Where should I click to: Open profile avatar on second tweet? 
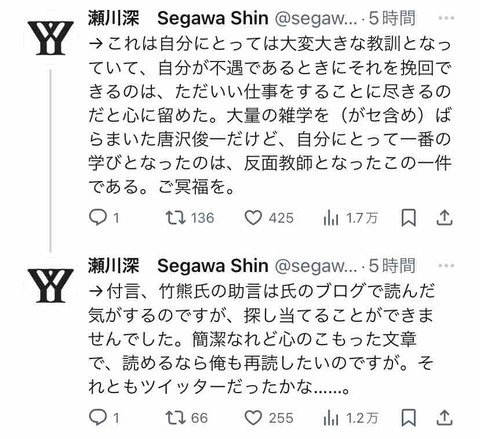click(50, 286)
